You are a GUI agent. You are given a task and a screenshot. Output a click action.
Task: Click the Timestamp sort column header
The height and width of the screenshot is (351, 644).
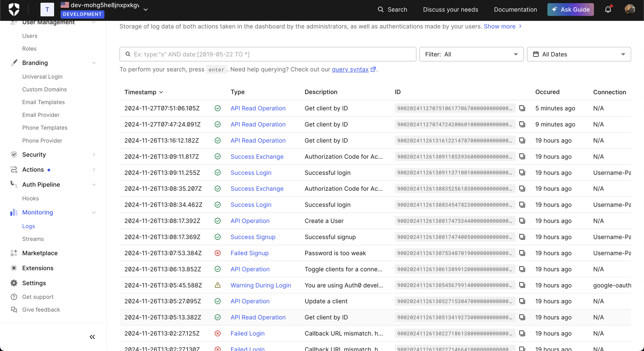144,92
